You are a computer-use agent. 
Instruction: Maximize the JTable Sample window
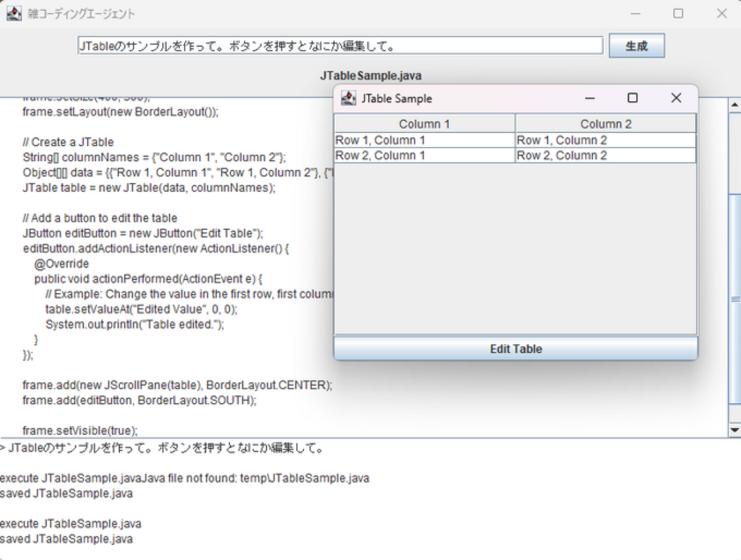click(633, 99)
